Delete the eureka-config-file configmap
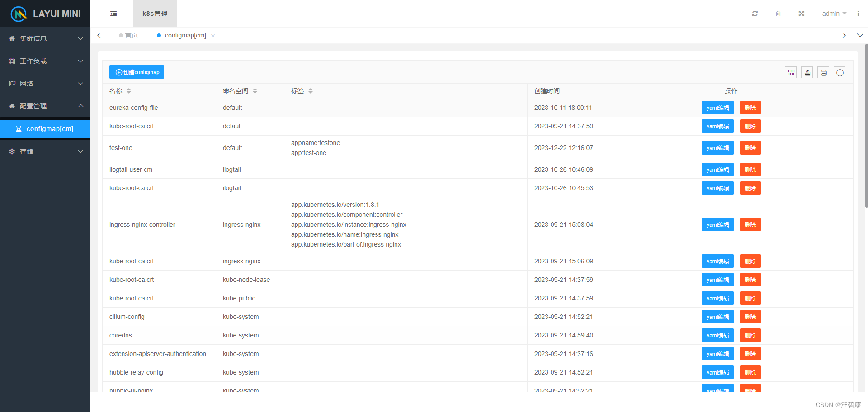This screenshot has width=868, height=412. [x=750, y=108]
